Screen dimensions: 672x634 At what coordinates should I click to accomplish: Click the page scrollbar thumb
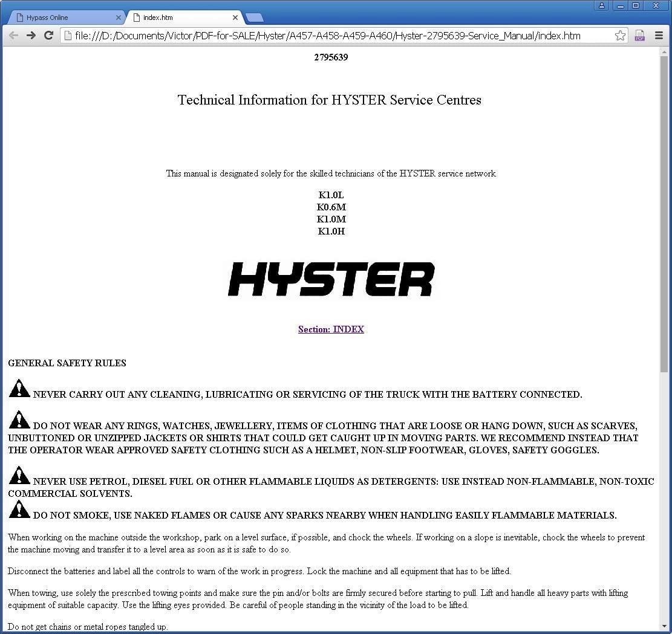pos(664,213)
